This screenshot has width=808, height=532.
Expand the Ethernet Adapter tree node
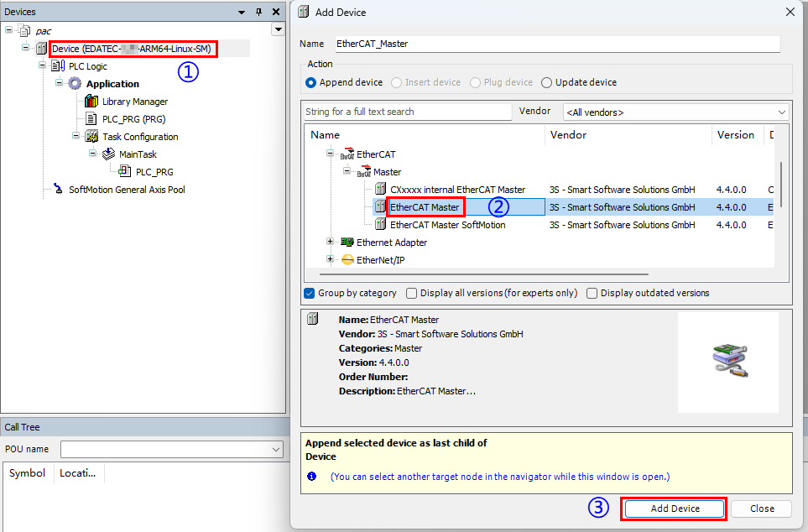tap(331, 243)
